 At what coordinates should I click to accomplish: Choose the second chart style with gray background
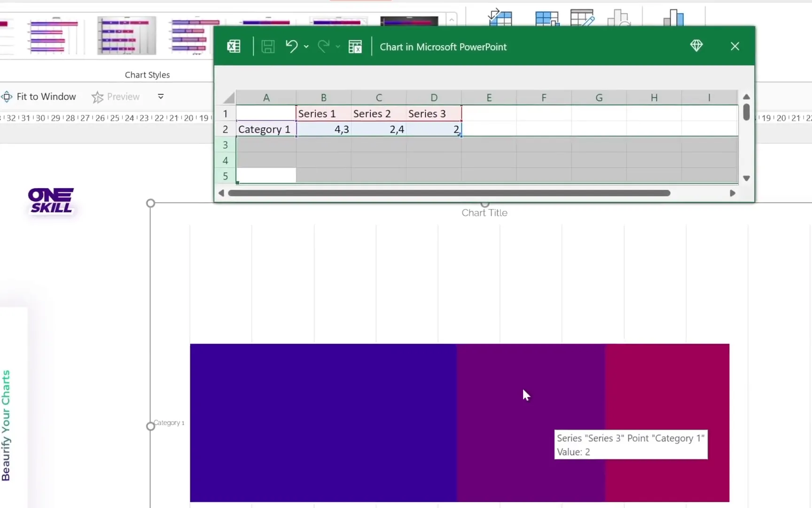click(126, 36)
